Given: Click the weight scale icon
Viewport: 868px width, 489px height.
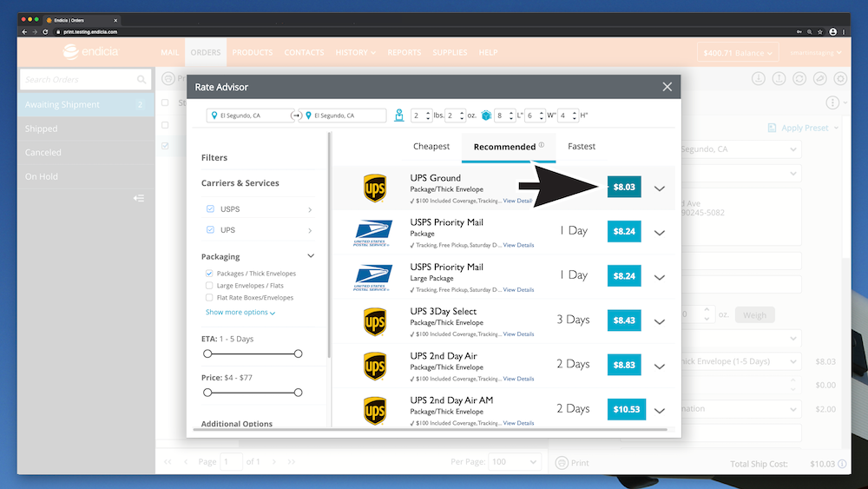Looking at the screenshot, I should tap(398, 116).
